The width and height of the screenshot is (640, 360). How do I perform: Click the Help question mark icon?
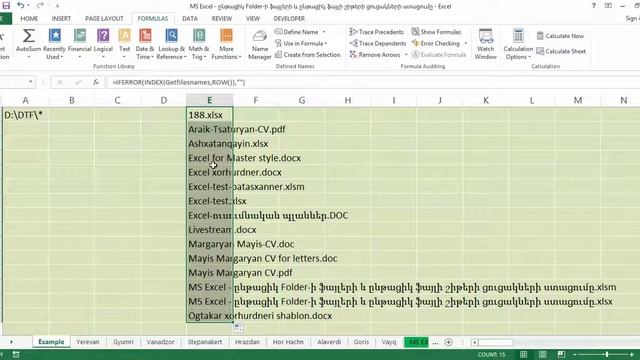coord(593,6)
